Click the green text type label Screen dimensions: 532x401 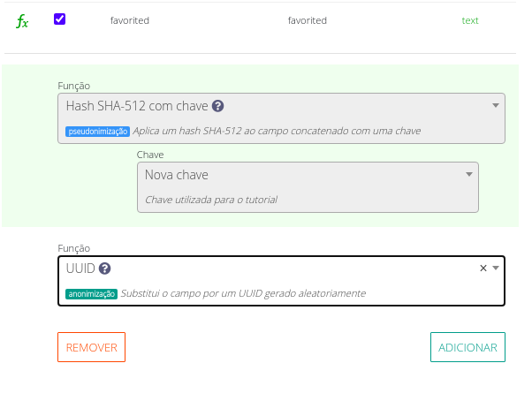470,20
